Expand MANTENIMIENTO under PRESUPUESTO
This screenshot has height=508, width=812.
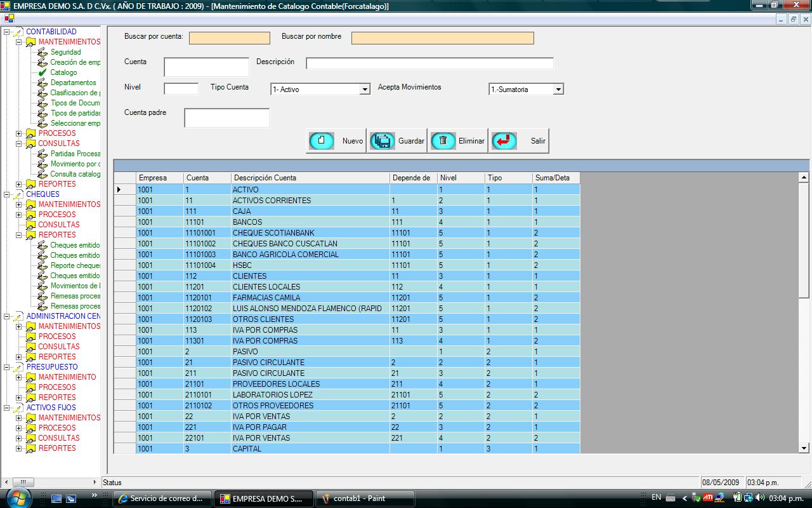(18, 377)
